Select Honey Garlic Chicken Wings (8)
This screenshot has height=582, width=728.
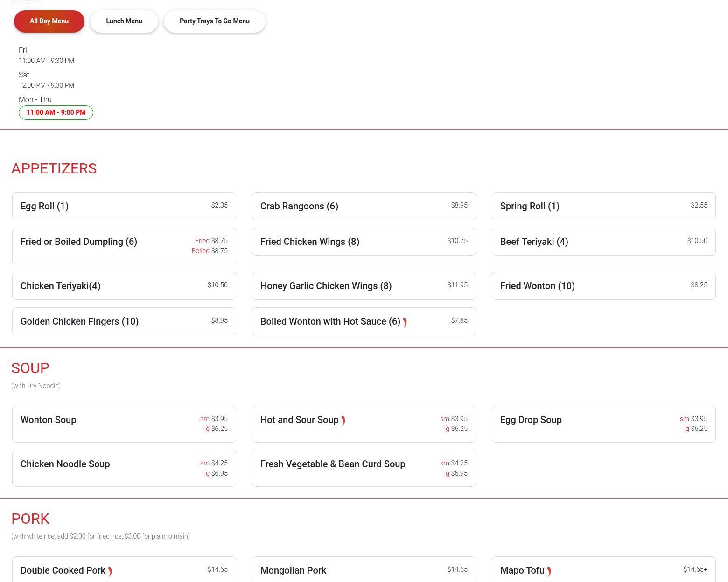tap(364, 286)
